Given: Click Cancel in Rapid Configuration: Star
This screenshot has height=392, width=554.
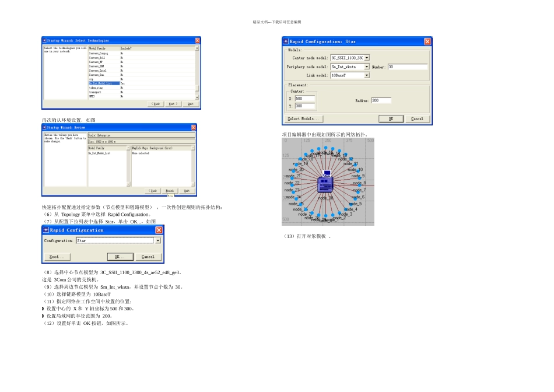Looking at the screenshot, I should click(417, 119).
